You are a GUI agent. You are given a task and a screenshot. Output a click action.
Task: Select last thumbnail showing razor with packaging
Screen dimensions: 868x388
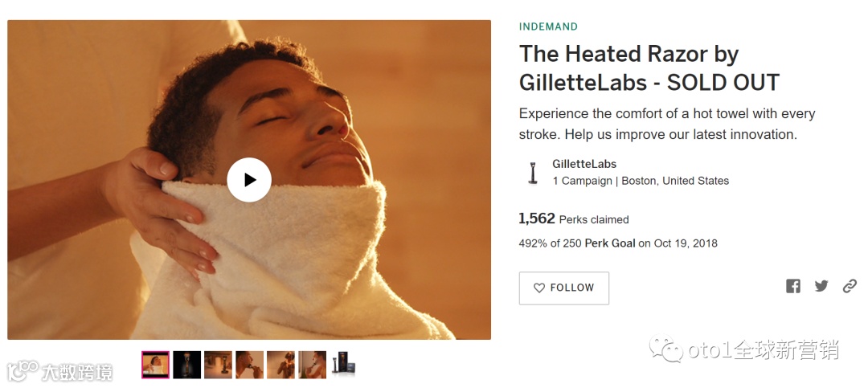(343, 365)
